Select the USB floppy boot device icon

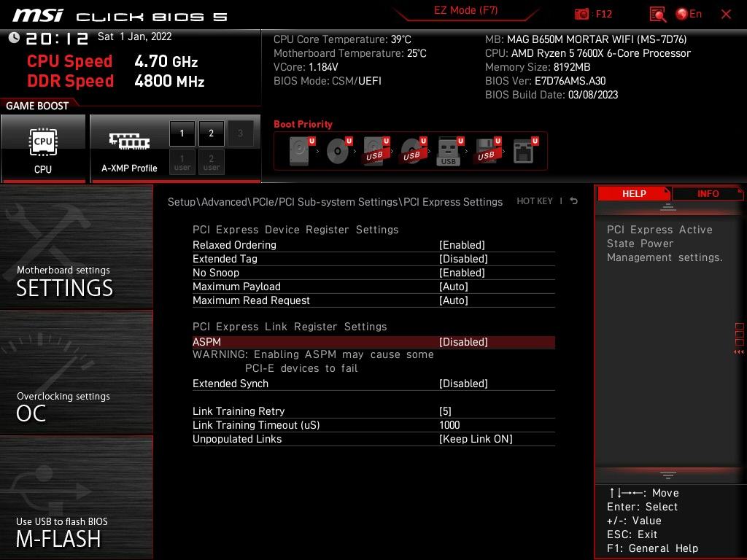click(x=487, y=151)
